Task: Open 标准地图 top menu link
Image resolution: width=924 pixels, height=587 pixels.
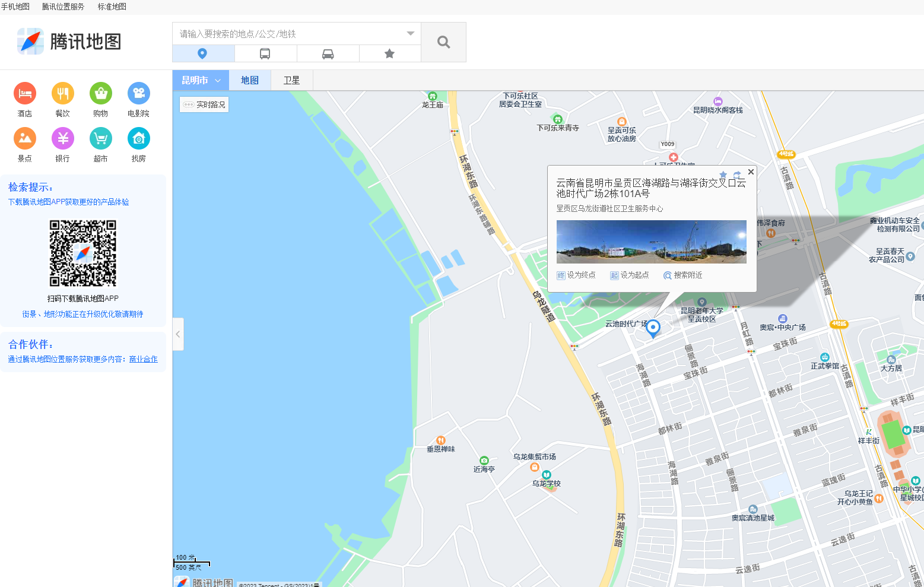Action: [x=112, y=7]
